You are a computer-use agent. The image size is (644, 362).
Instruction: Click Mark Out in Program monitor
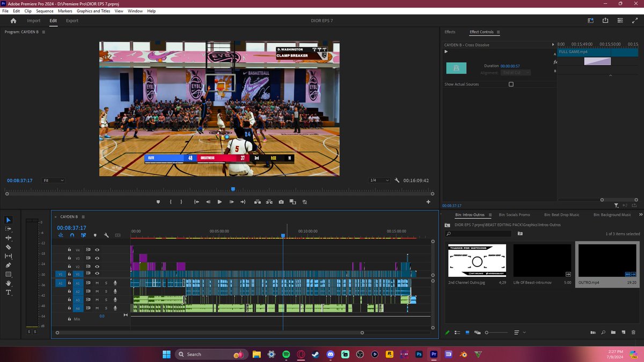click(181, 202)
